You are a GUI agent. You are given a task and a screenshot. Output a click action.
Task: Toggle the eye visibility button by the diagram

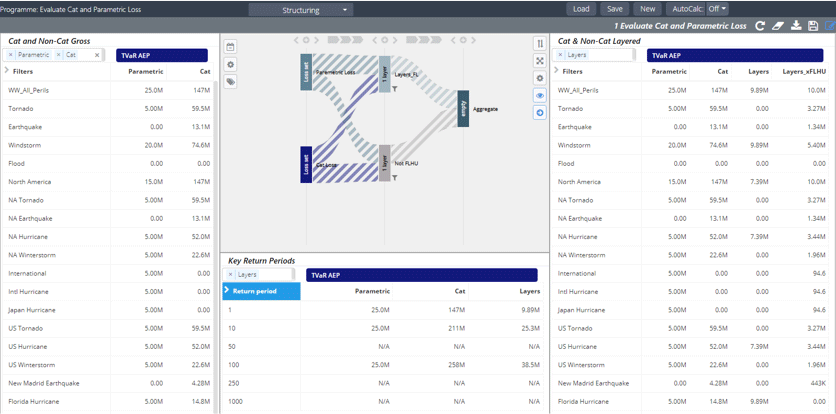[x=540, y=96]
